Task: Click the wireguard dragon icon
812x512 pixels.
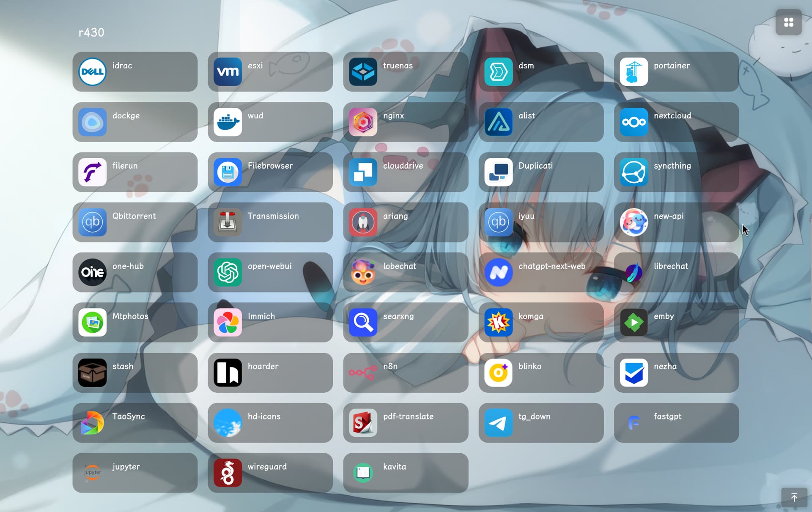Action: point(228,473)
